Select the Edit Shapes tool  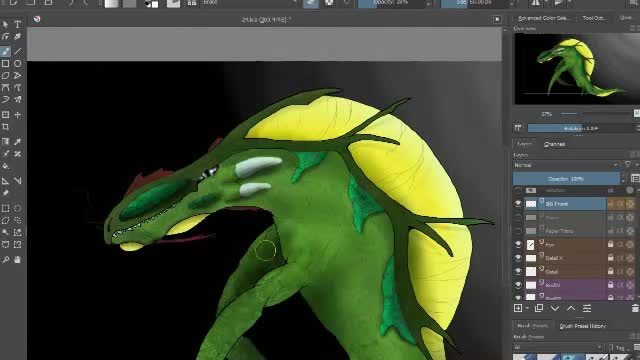5,37
